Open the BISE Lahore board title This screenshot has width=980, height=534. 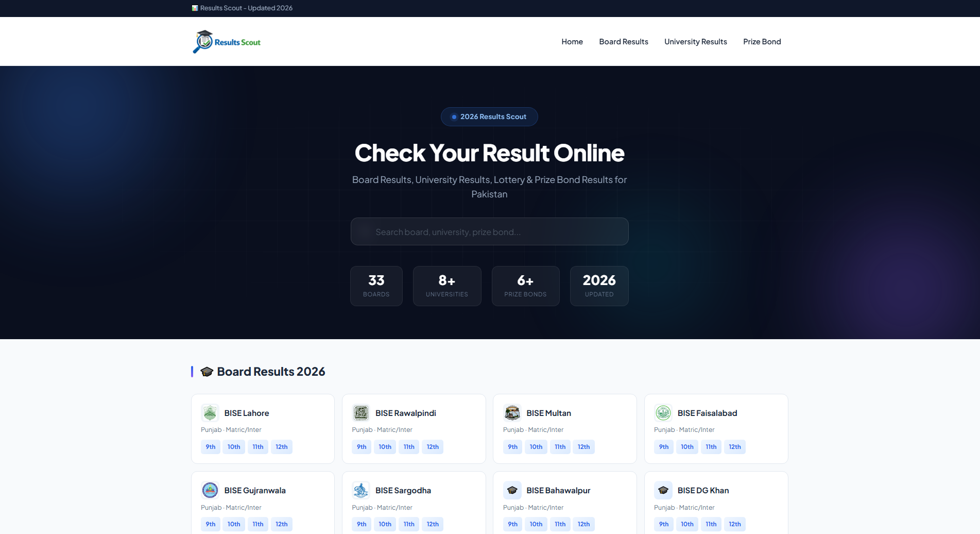click(x=247, y=413)
